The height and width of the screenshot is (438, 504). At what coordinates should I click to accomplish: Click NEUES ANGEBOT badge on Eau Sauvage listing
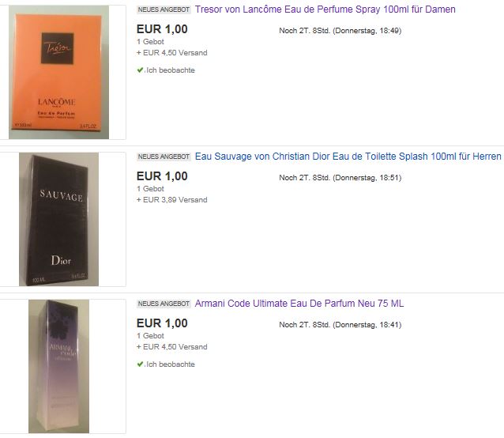pyautogui.click(x=164, y=157)
